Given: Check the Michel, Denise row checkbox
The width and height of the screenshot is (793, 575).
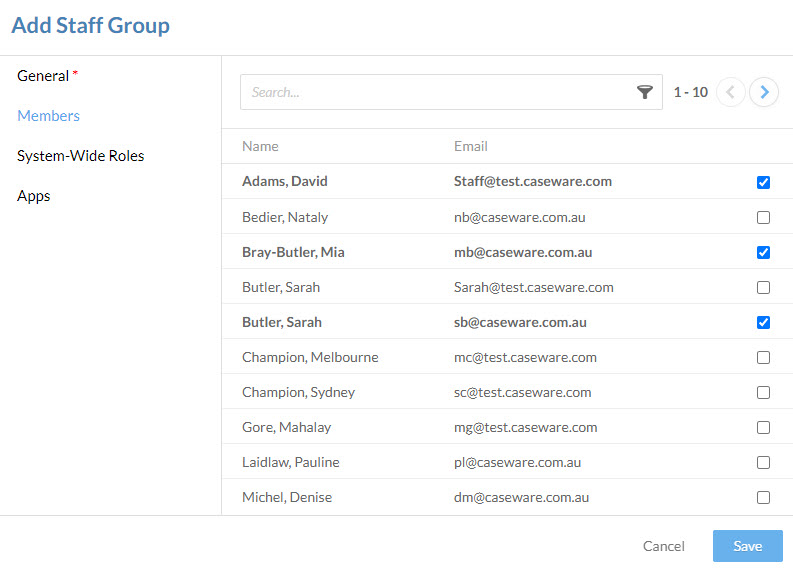Looking at the screenshot, I should [763, 497].
